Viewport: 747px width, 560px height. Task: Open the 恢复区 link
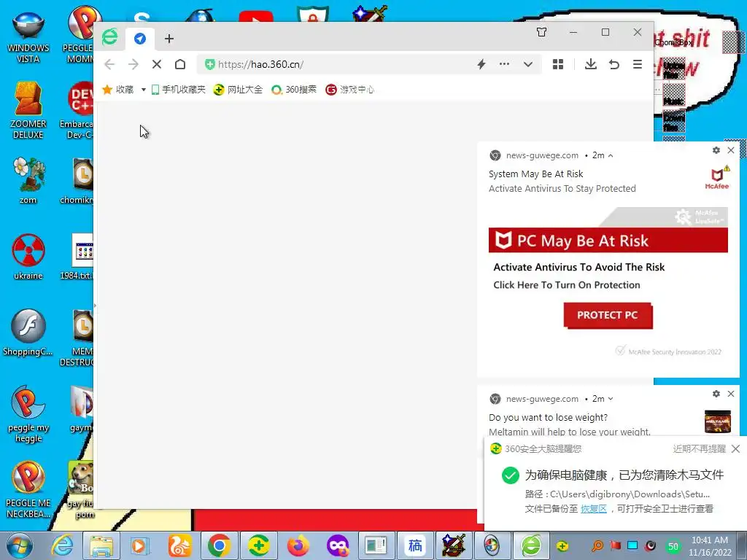pos(594,508)
